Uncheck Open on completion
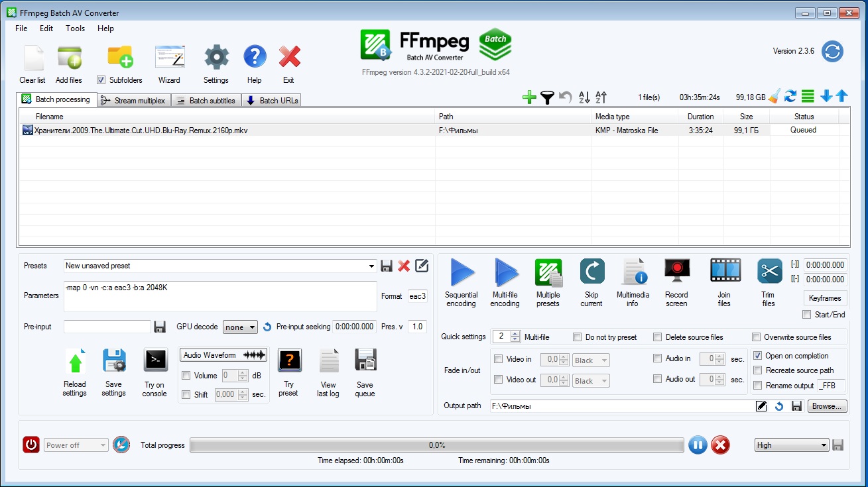This screenshot has height=487, width=868. click(x=758, y=356)
